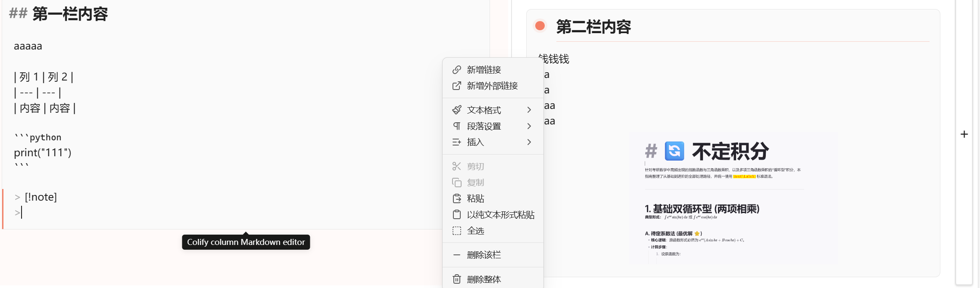Click the A. 待定系数法 (最优解) subheading
980x288 pixels.
click(674, 233)
